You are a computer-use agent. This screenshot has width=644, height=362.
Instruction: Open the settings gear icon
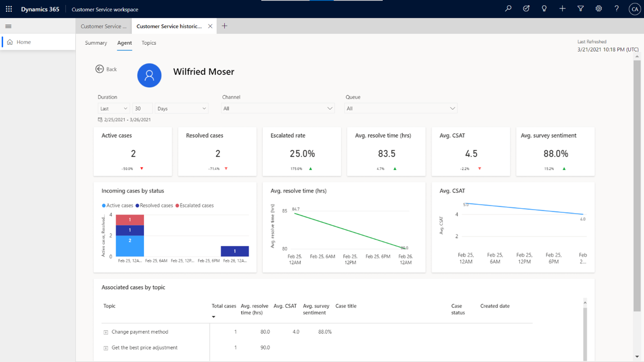[598, 9]
